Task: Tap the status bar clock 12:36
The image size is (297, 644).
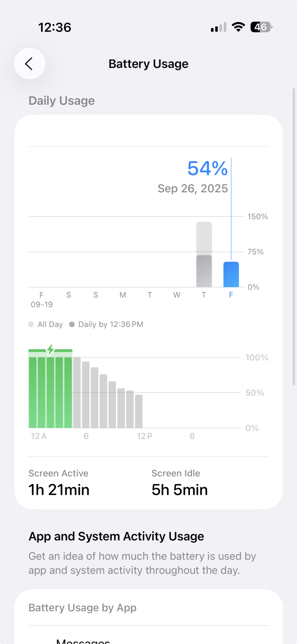Action: click(55, 27)
